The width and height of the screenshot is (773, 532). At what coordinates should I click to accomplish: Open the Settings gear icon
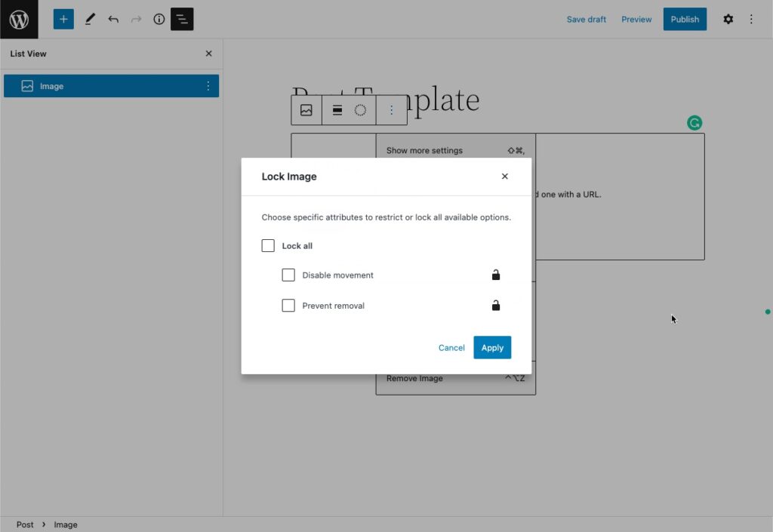click(x=728, y=19)
